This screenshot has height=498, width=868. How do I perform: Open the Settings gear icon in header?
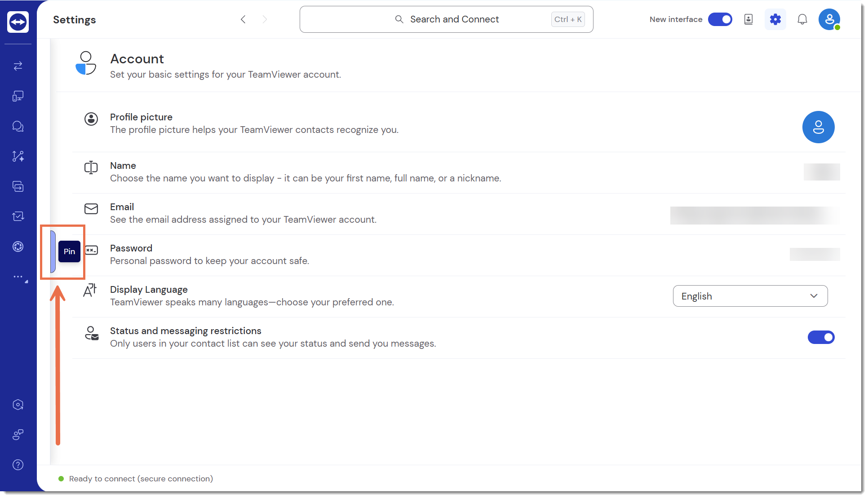point(775,19)
